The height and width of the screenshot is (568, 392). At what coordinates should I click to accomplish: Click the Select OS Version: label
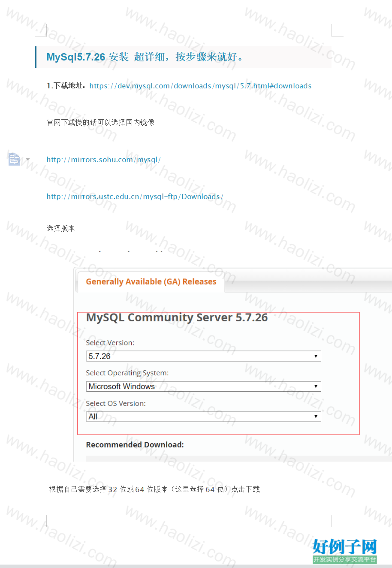116,403
